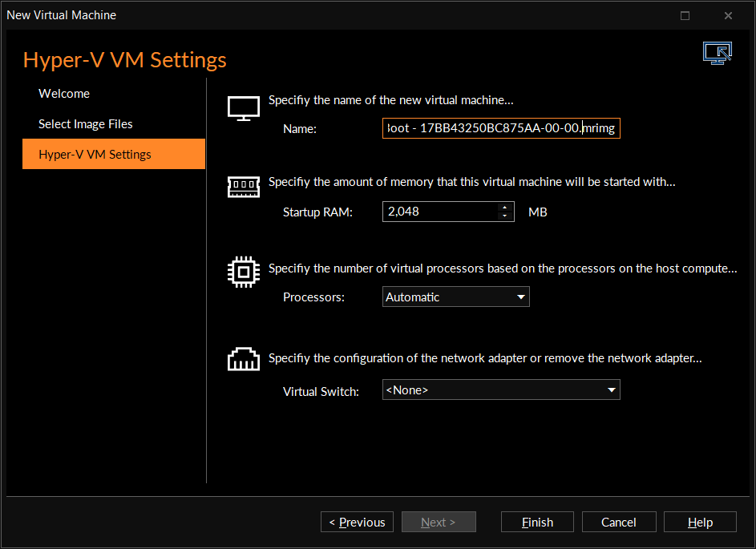Click into the VM Name field
Image resolution: width=756 pixels, height=549 pixels.
pos(501,128)
